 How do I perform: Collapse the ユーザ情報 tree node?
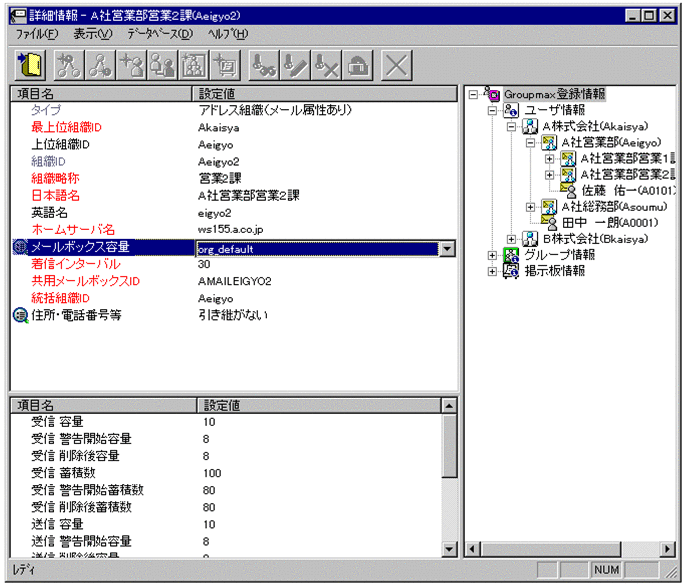point(492,110)
